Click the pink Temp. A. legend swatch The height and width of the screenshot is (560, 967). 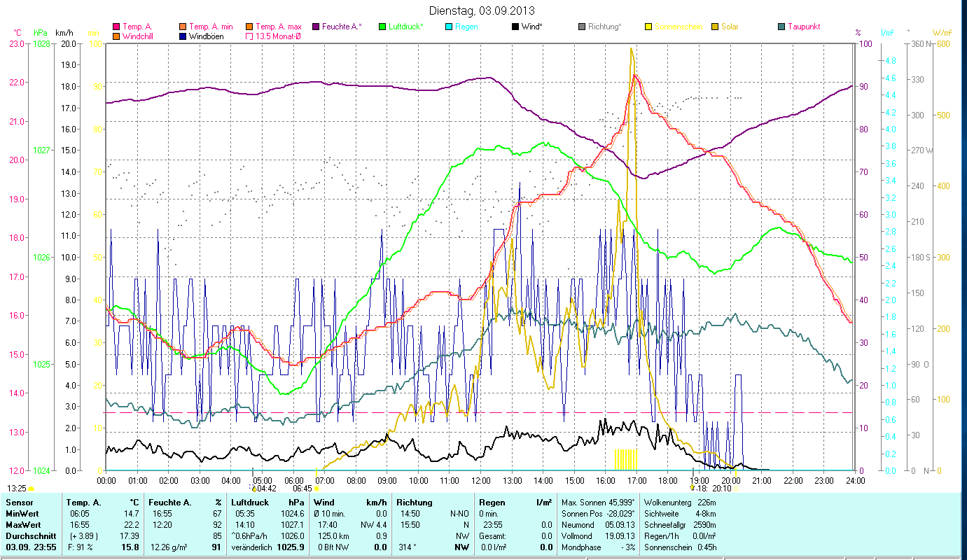[x=116, y=27]
